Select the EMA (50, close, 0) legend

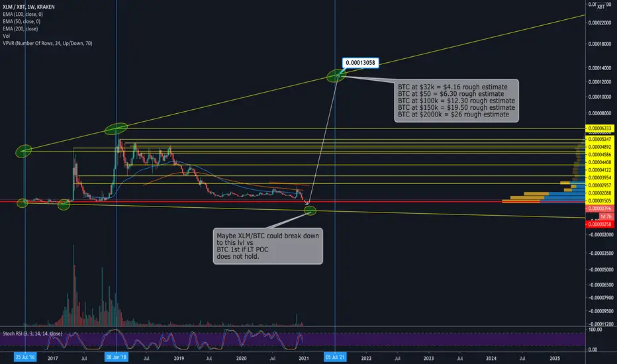click(22, 21)
